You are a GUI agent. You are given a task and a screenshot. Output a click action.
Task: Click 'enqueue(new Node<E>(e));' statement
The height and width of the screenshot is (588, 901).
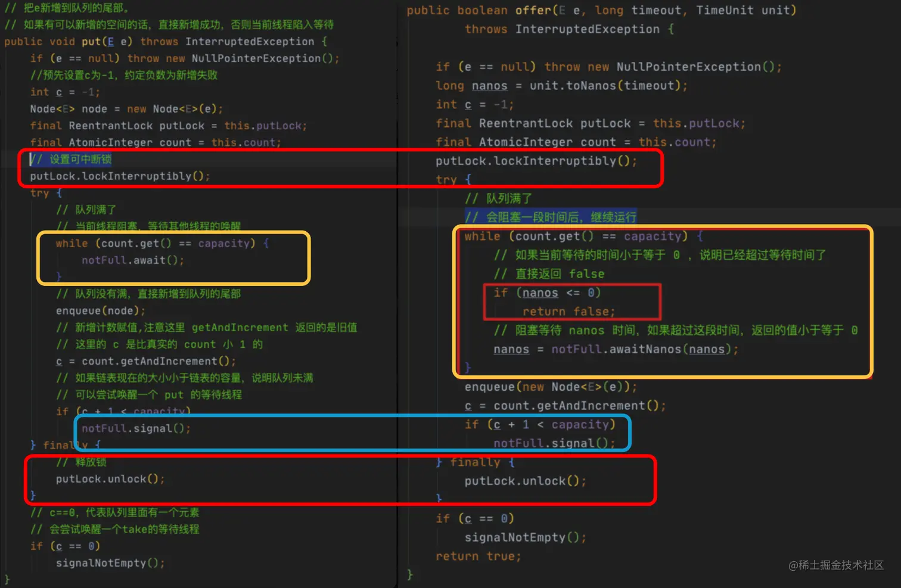[x=551, y=387]
